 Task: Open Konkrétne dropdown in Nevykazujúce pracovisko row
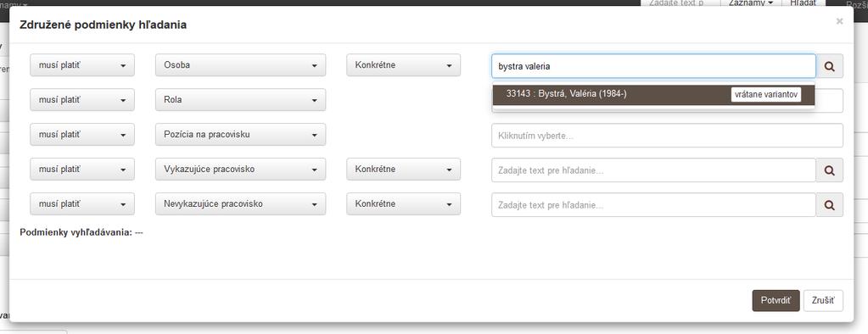[x=404, y=203]
